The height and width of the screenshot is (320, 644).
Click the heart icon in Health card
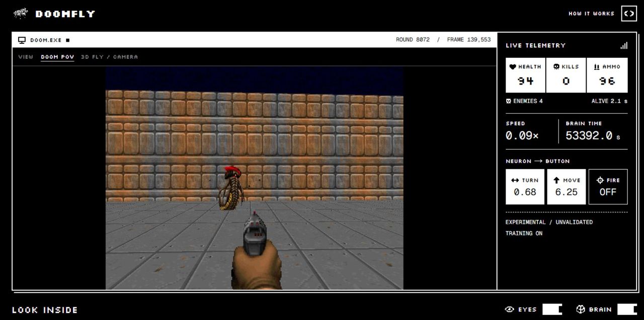(513, 66)
